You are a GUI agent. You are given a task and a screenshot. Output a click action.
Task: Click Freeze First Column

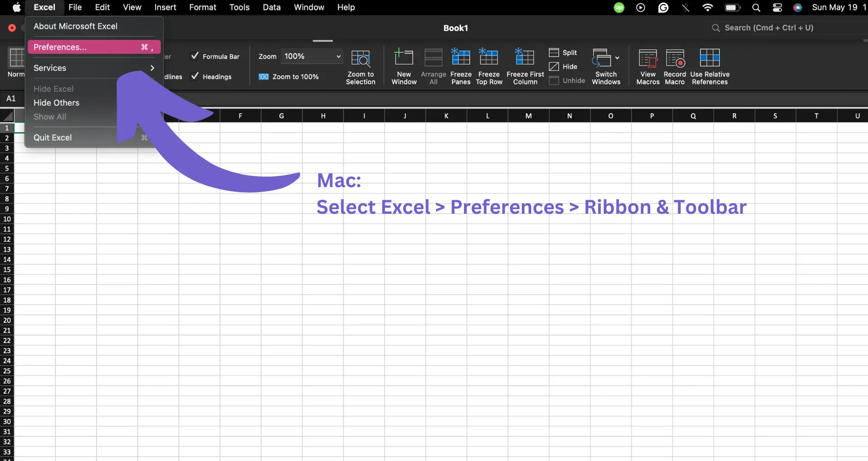coord(525,66)
